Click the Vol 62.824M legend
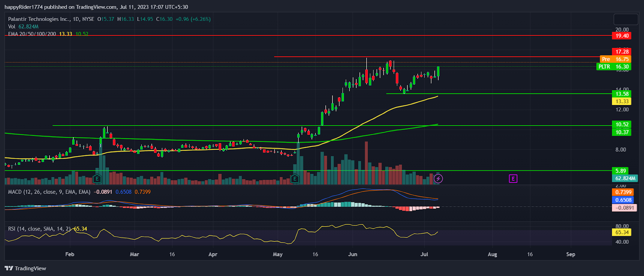The height and width of the screenshot is (276, 644). [x=23, y=27]
